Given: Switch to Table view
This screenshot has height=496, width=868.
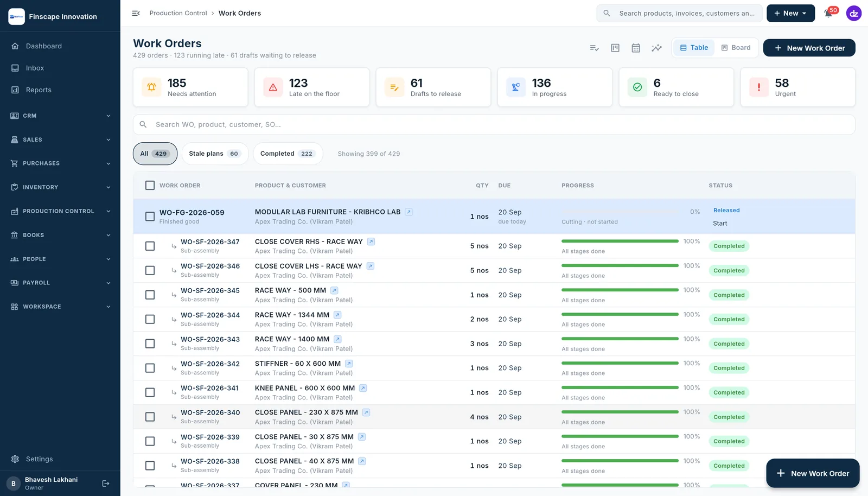Looking at the screenshot, I should pyautogui.click(x=694, y=48).
